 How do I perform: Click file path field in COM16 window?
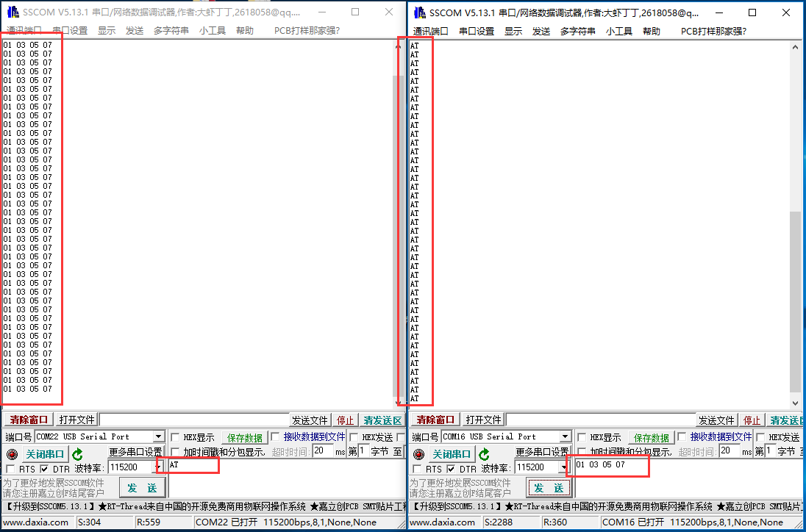pos(601,420)
